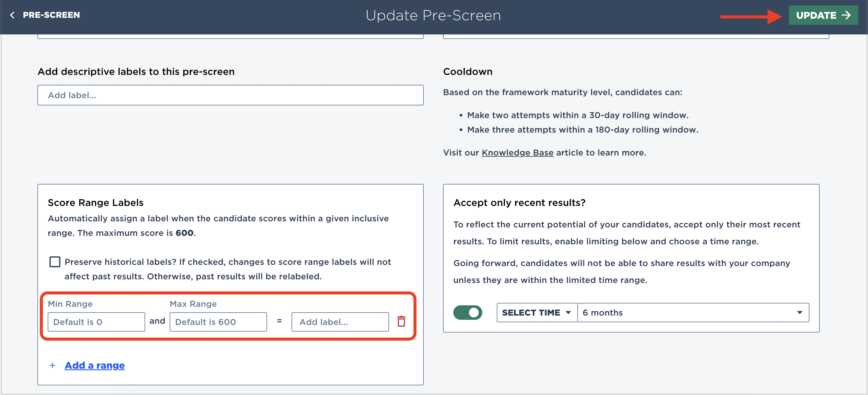The width and height of the screenshot is (868, 395).
Task: Navigate back using the left chevron icon
Action: [12, 15]
